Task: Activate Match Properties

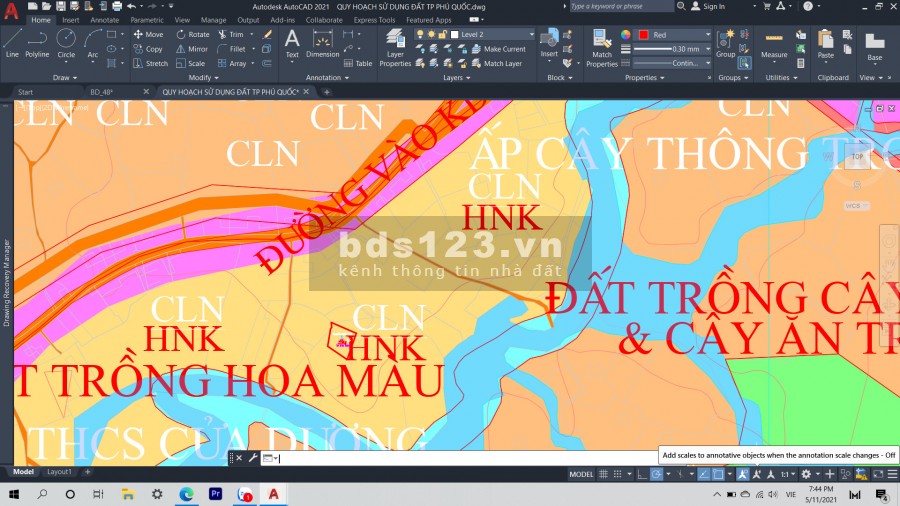Action: click(602, 48)
